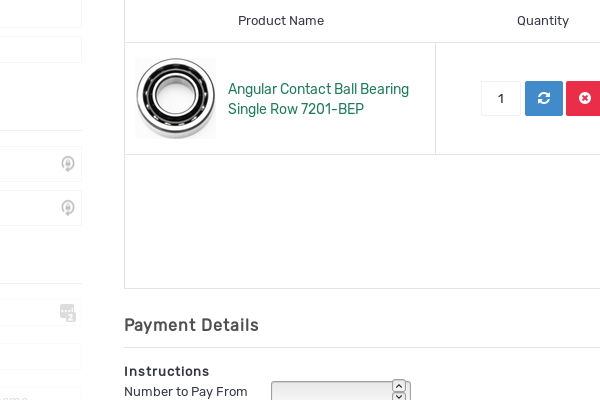Click the keypad icon with the 2 badge
Viewport: 600px width, 400px height.
[68, 313]
